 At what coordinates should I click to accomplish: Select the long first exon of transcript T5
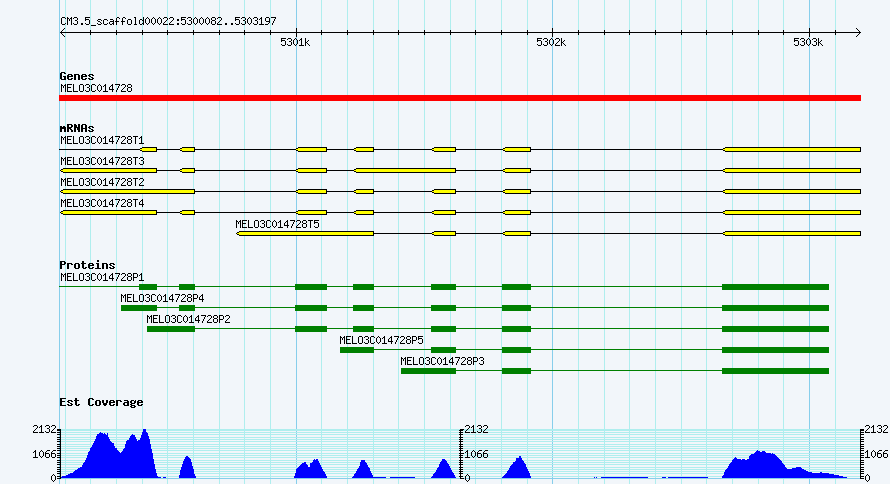tap(305, 233)
